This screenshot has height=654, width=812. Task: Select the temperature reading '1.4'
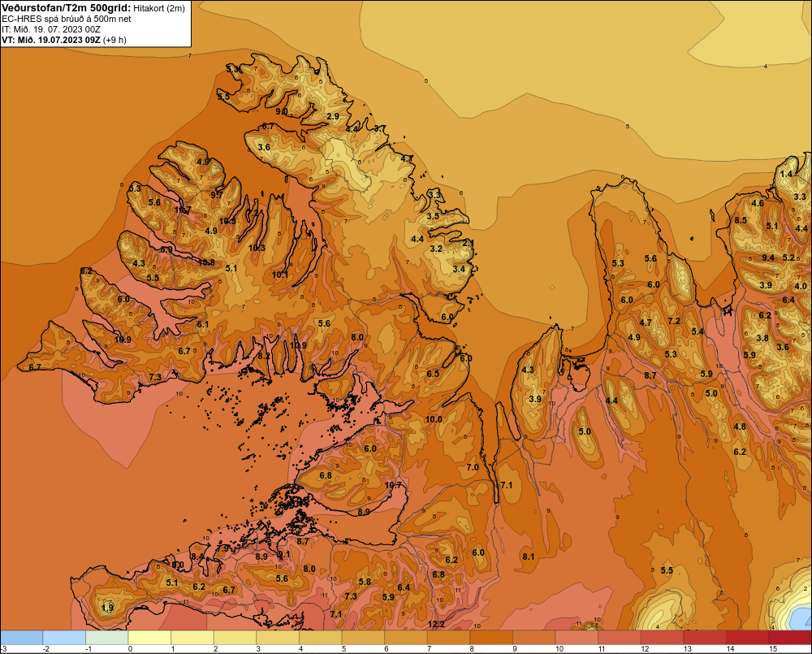coord(786,174)
